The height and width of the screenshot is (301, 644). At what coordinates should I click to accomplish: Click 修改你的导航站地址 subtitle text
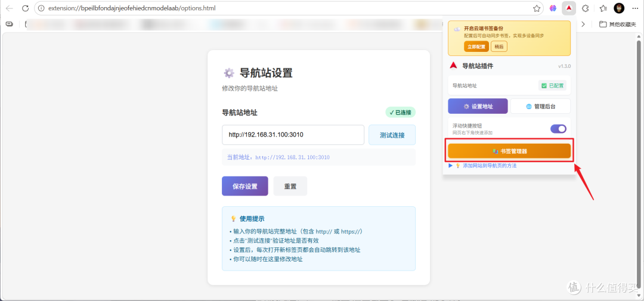[x=250, y=88]
